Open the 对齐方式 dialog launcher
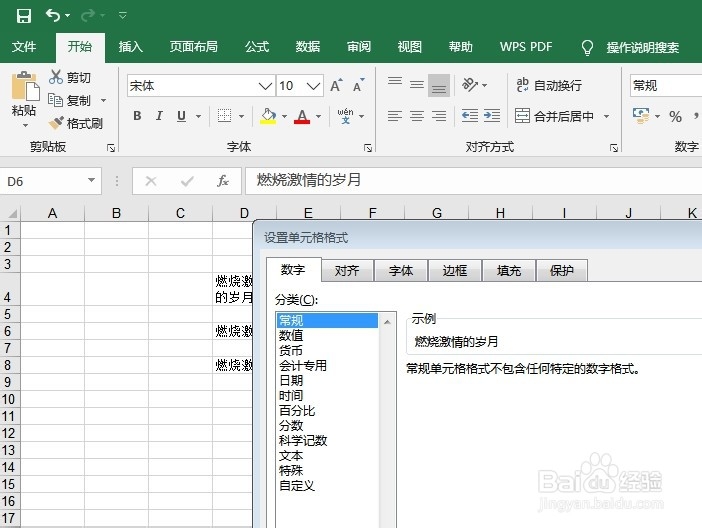 pos(614,148)
